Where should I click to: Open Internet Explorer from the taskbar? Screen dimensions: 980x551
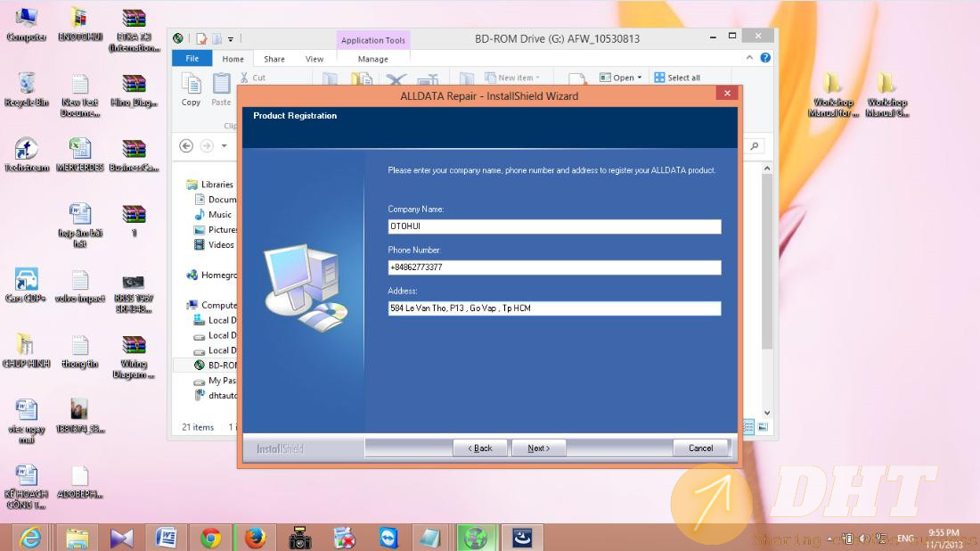point(31,538)
